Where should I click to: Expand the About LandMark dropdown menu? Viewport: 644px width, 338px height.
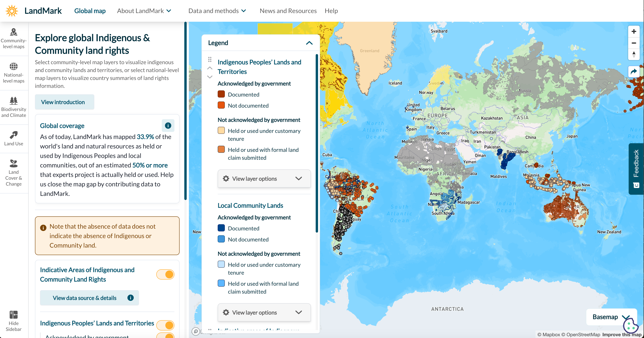click(144, 11)
